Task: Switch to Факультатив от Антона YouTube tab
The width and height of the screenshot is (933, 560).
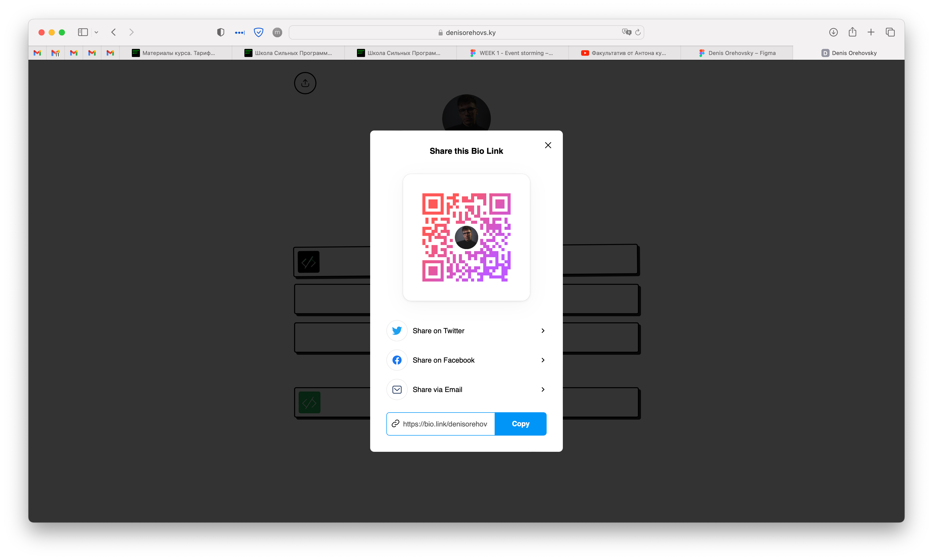Action: coord(624,53)
